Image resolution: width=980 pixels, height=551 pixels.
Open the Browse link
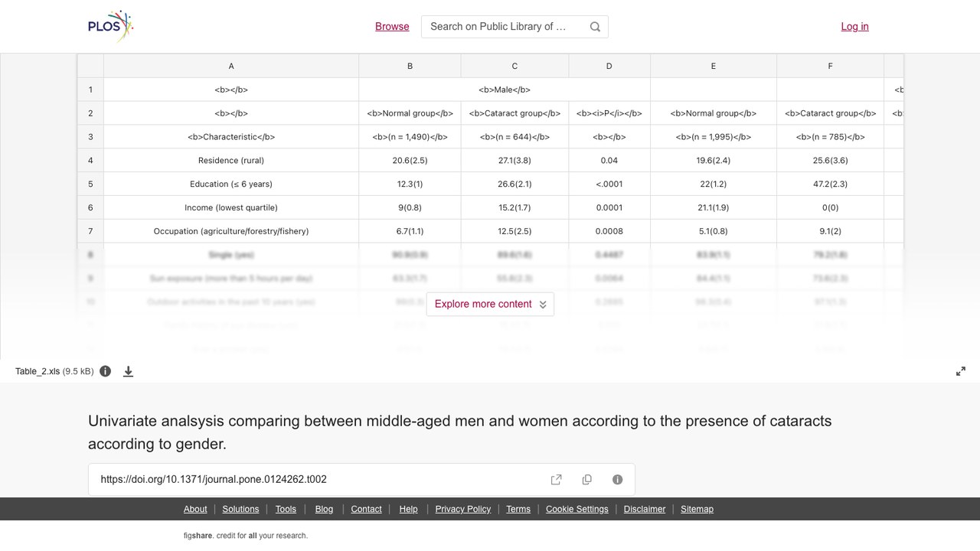392,26
